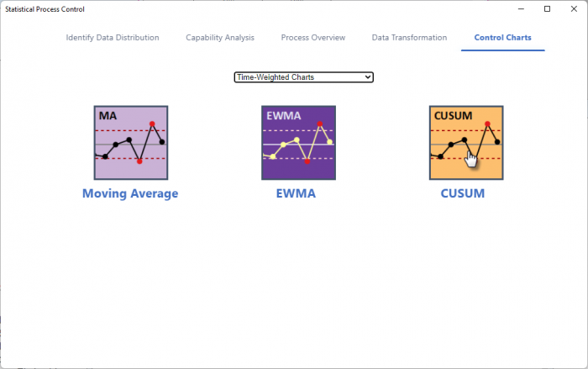Image resolution: width=588 pixels, height=369 pixels.
Task: Click the chart type dropdown arrow
Action: coord(368,77)
